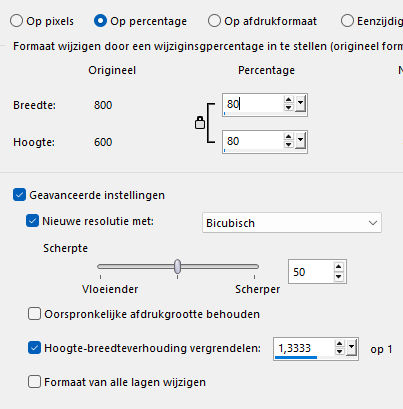
Task: Click the aspect ratio lock icon
Action: (200, 123)
